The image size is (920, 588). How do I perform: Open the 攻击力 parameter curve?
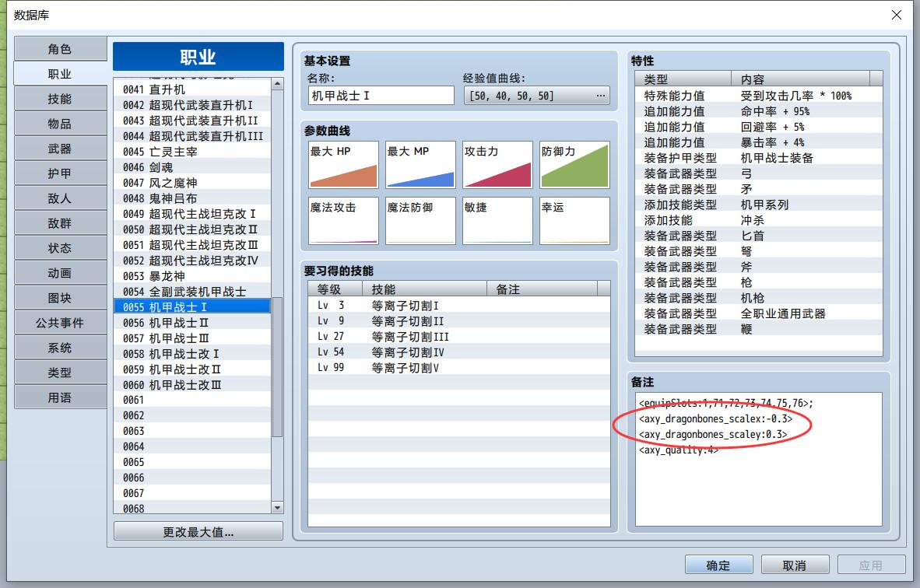pyautogui.click(x=497, y=165)
